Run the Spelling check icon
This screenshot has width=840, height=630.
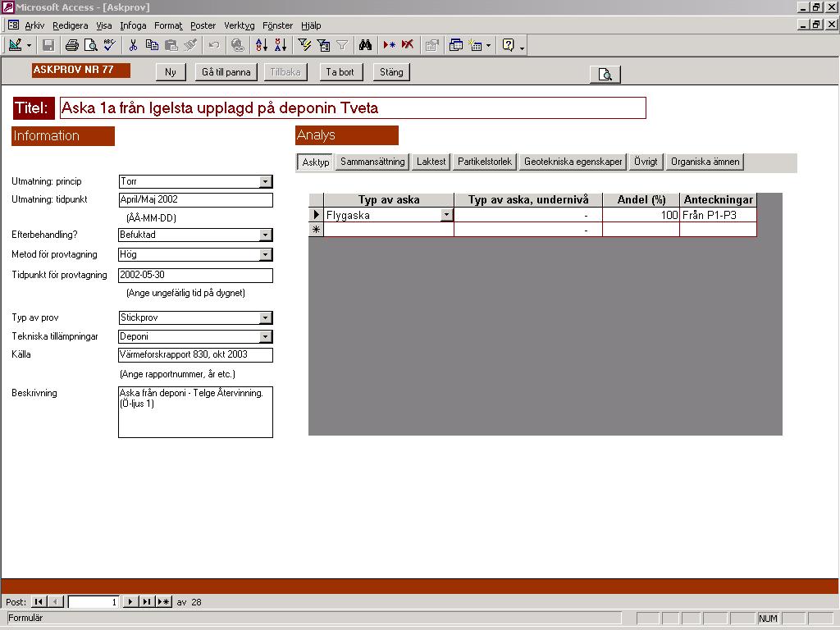pyautogui.click(x=110, y=45)
